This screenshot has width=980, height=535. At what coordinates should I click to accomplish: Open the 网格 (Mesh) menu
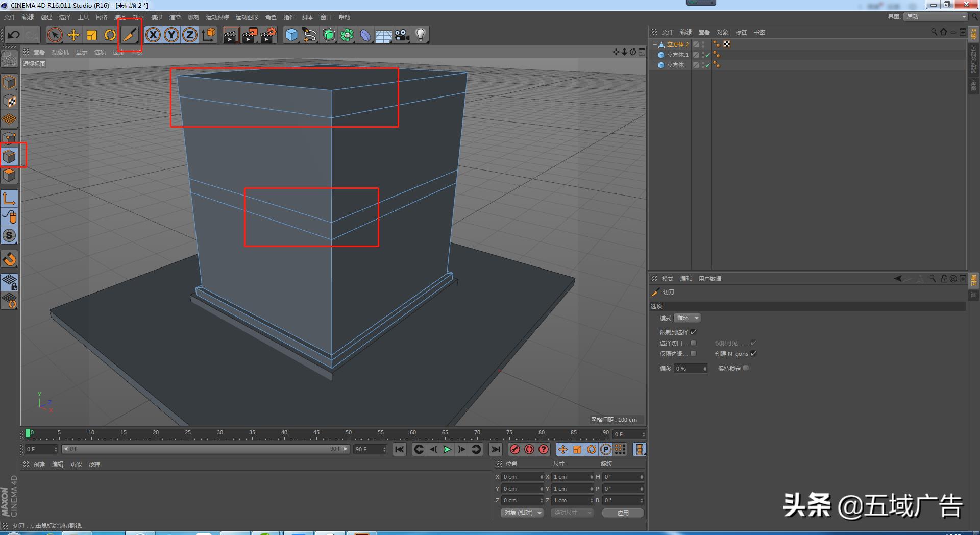(102, 17)
